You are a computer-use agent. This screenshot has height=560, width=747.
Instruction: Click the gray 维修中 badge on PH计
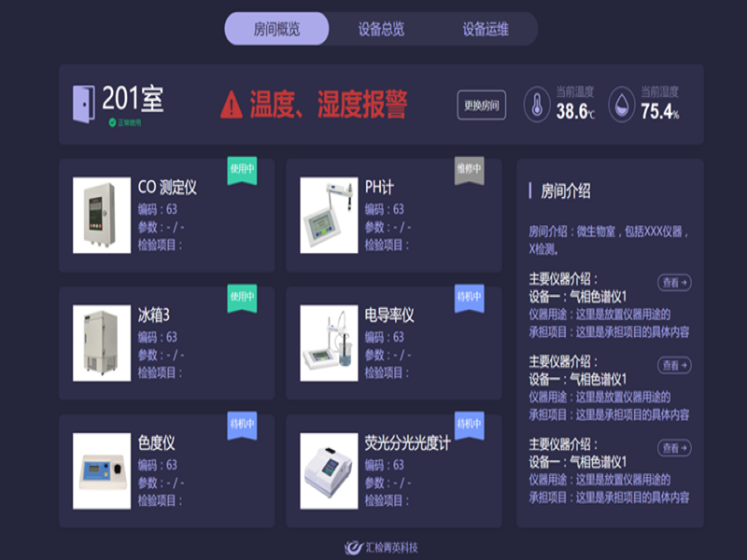click(x=469, y=170)
